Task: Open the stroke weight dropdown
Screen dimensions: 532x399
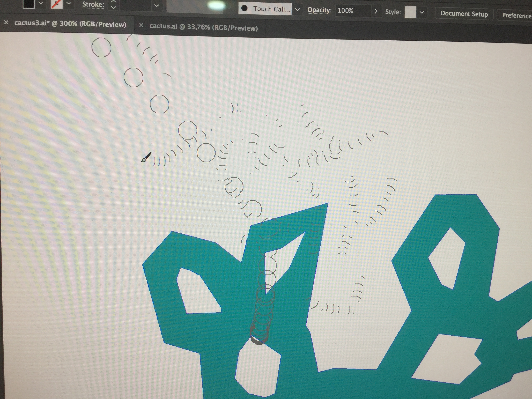Action: 157,5
